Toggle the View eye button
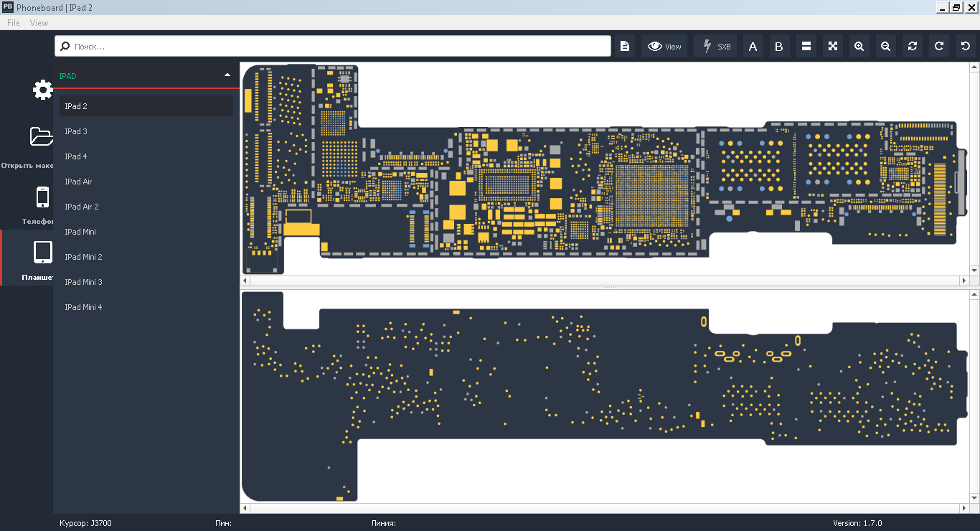 pyautogui.click(x=664, y=47)
